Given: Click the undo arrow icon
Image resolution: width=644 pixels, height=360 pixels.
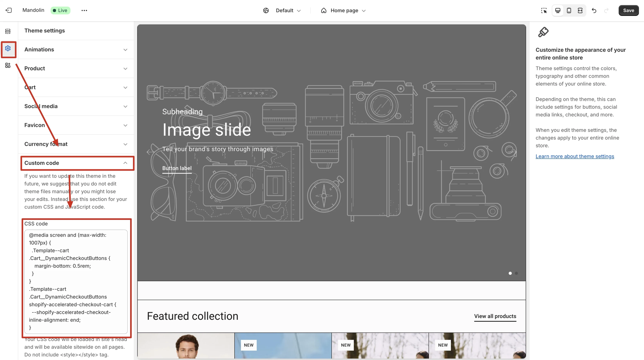Looking at the screenshot, I should click(594, 10).
